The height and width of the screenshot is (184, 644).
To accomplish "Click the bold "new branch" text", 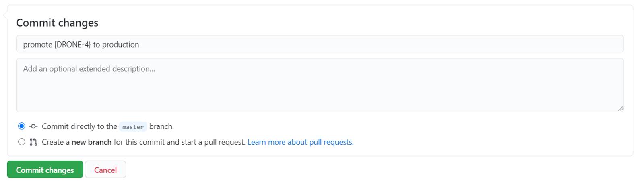I will pyautogui.click(x=91, y=142).
